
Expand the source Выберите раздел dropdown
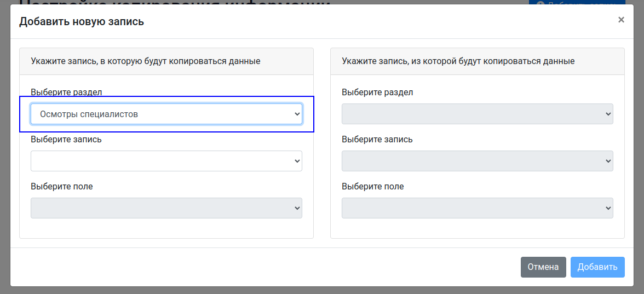click(x=477, y=114)
